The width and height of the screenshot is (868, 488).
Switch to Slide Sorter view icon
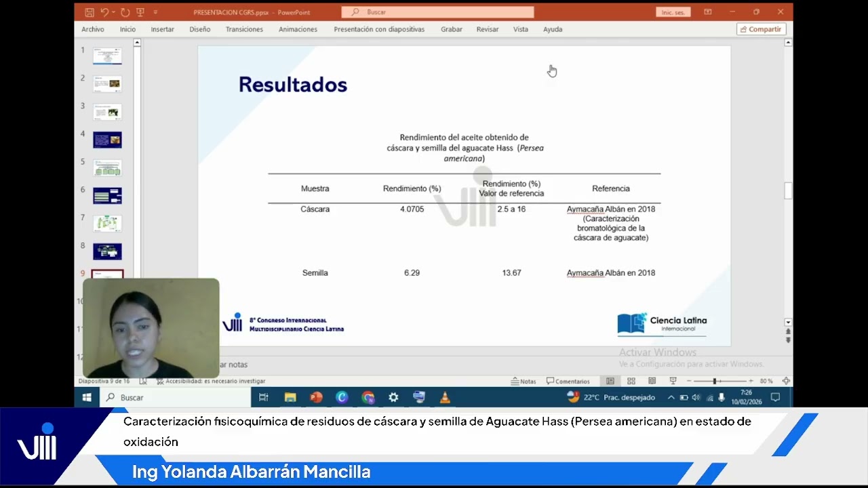[x=631, y=381]
